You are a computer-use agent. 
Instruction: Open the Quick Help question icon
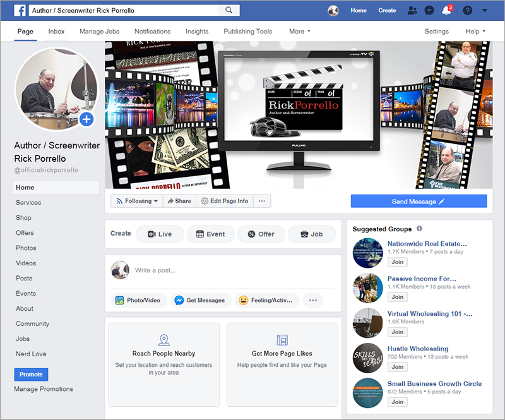[467, 11]
